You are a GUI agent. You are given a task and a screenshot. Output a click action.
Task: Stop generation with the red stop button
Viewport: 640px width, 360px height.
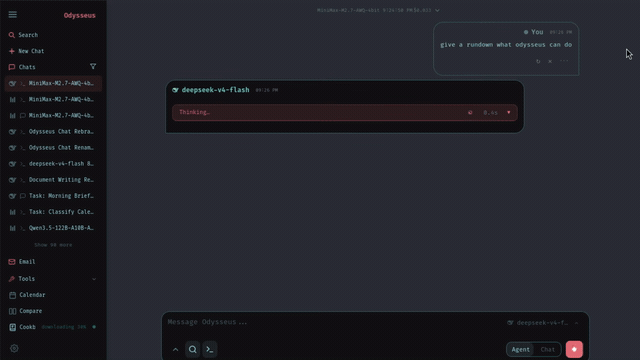(x=574, y=349)
